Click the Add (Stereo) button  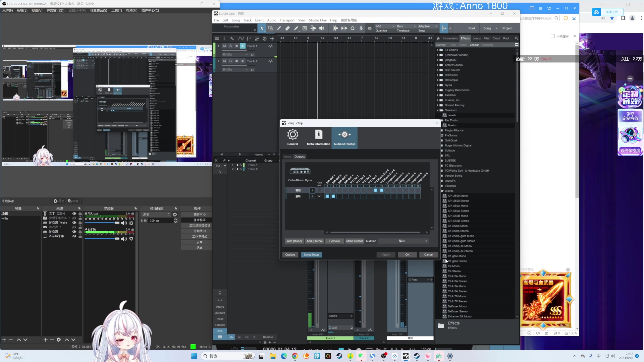pyautogui.click(x=314, y=241)
